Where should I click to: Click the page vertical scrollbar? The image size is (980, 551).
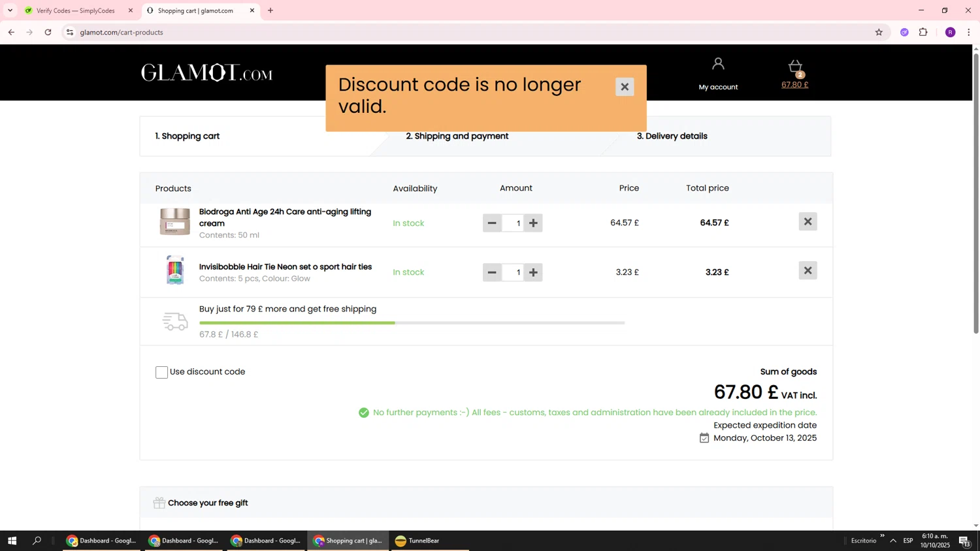976,193
